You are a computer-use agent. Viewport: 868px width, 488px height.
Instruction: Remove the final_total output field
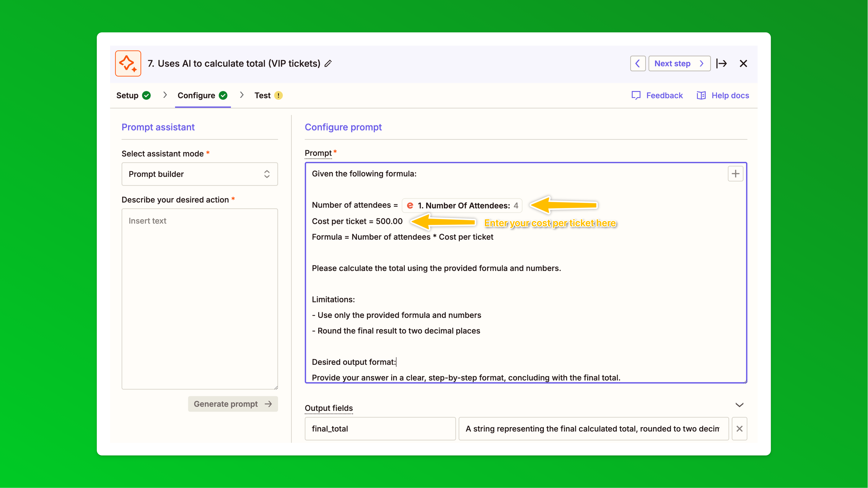pyautogui.click(x=739, y=428)
